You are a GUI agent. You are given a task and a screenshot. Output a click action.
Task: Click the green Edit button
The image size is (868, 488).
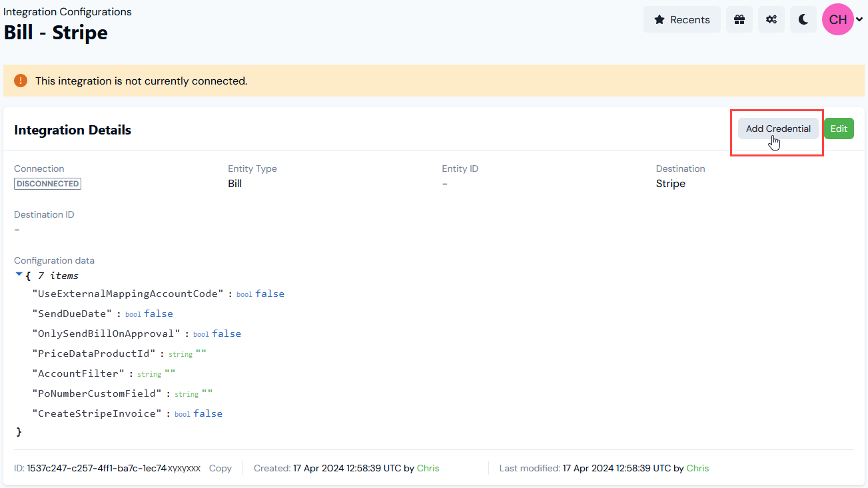tap(839, 128)
